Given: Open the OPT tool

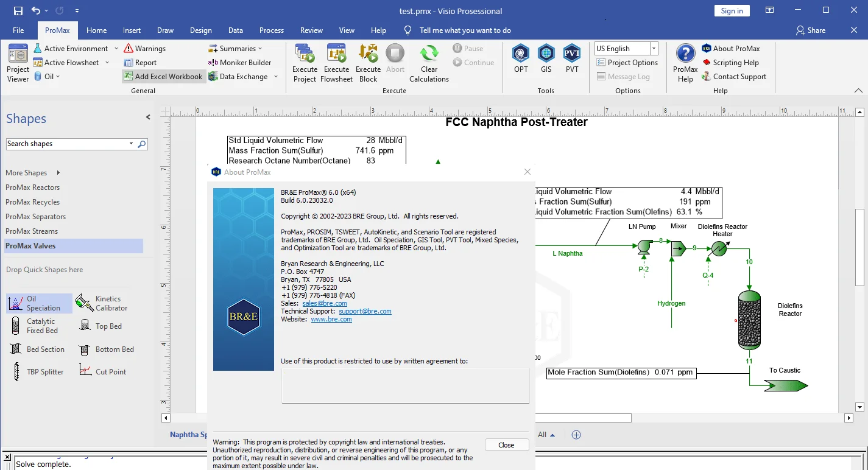Looking at the screenshot, I should tap(521, 59).
